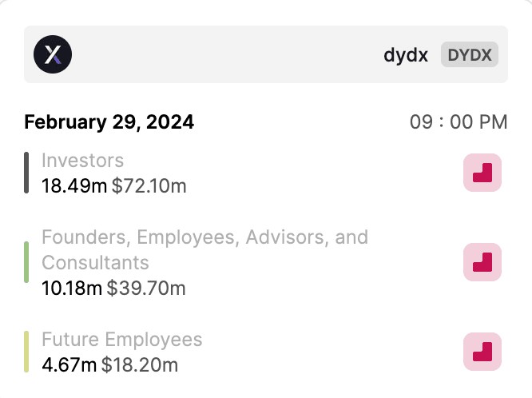The width and height of the screenshot is (532, 398).
Task: Select the DYDX ticker badge
Action: tap(470, 54)
